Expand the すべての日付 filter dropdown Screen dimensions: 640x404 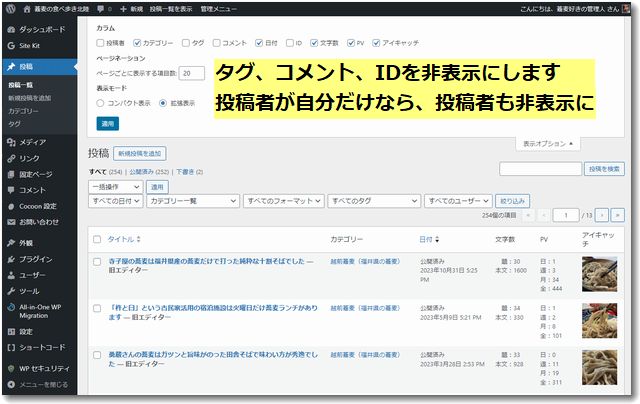pyautogui.click(x=114, y=201)
